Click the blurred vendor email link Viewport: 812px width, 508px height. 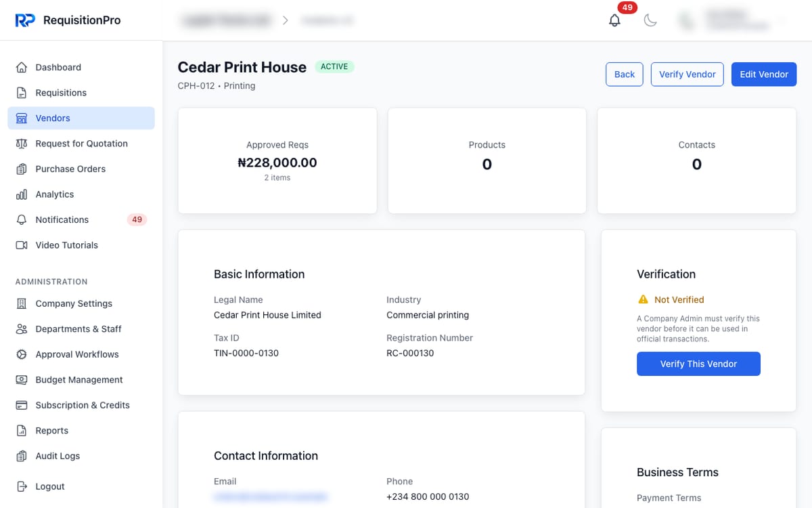[271, 497]
